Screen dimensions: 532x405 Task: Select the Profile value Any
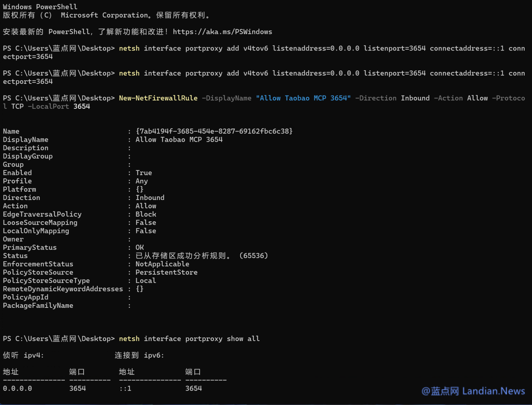coord(142,181)
